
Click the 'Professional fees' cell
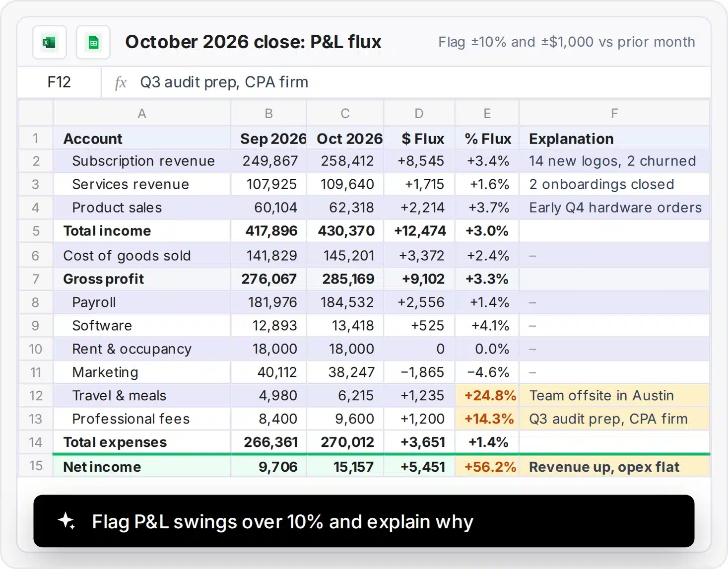(x=142, y=419)
